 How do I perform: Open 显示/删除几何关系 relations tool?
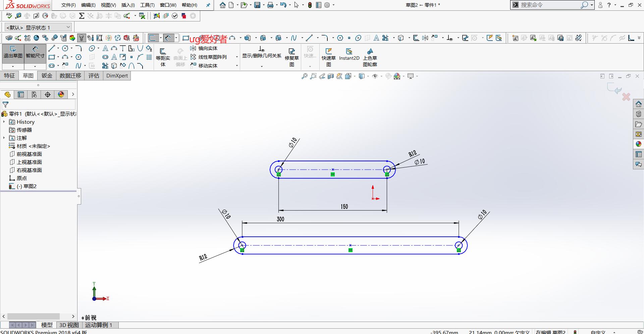tap(262, 53)
